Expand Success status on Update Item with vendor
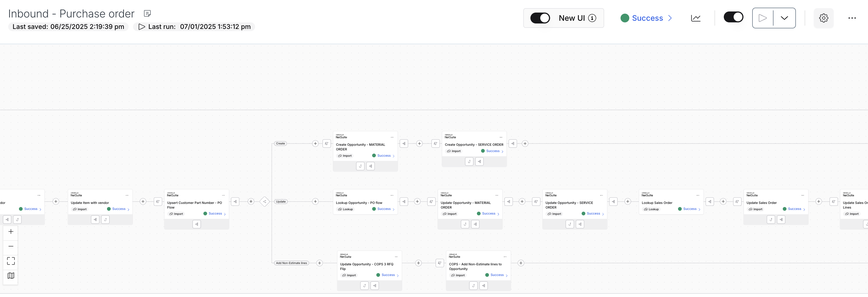The image size is (868, 297). 118,209
